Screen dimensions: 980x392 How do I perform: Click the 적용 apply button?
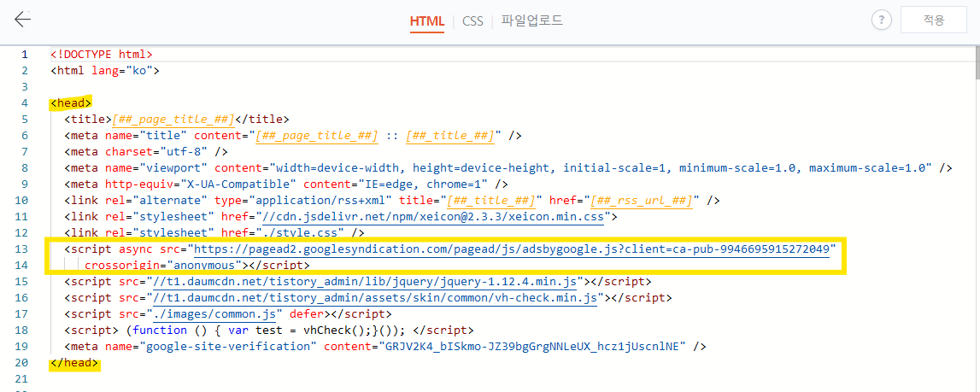click(x=934, y=20)
